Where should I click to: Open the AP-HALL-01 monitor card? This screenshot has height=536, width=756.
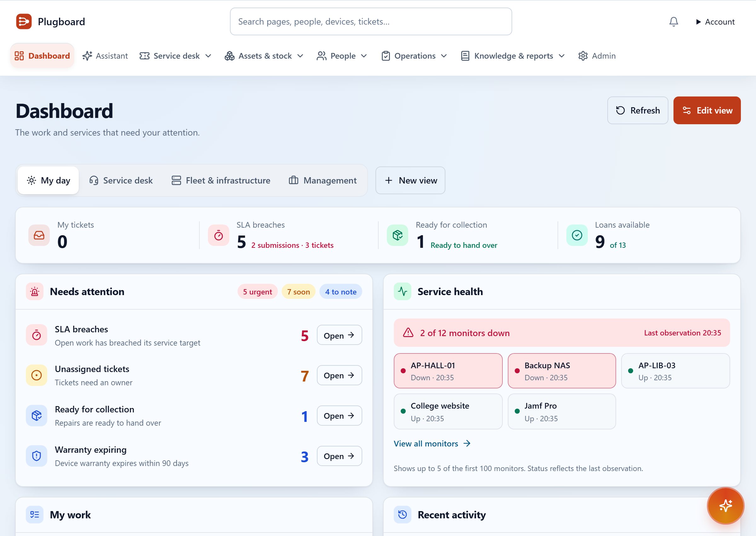(x=448, y=371)
